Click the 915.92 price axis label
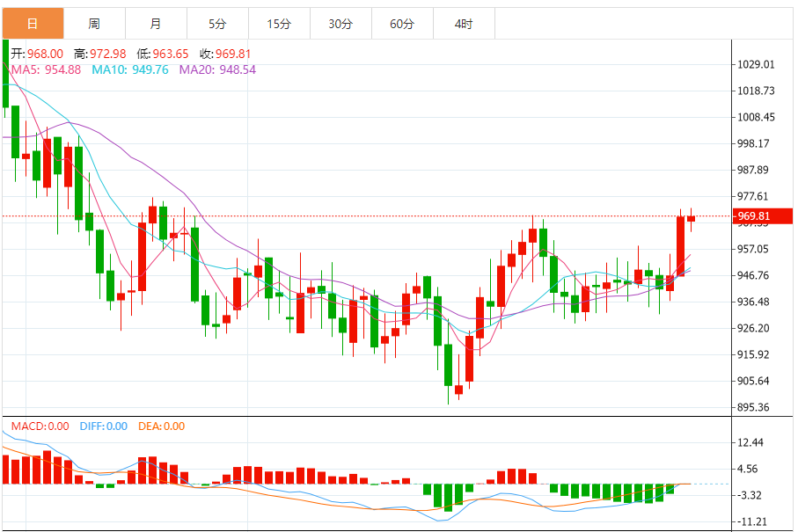798x532 pixels. [753, 355]
